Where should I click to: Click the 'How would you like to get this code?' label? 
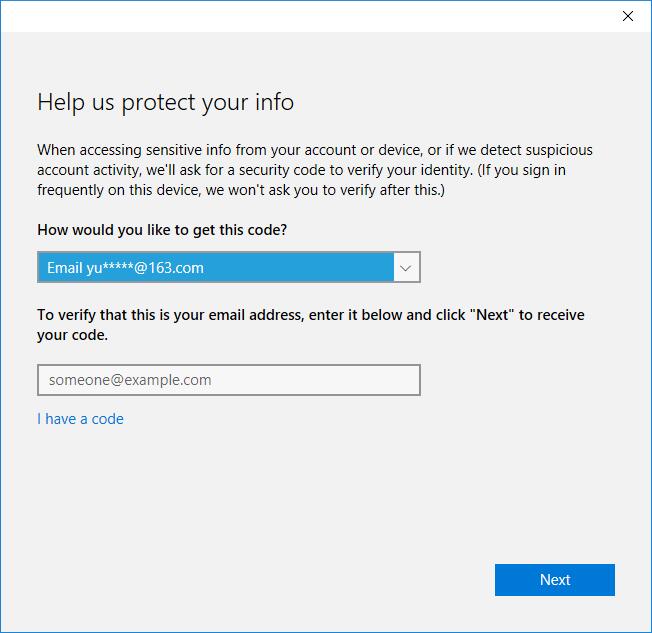(x=162, y=230)
